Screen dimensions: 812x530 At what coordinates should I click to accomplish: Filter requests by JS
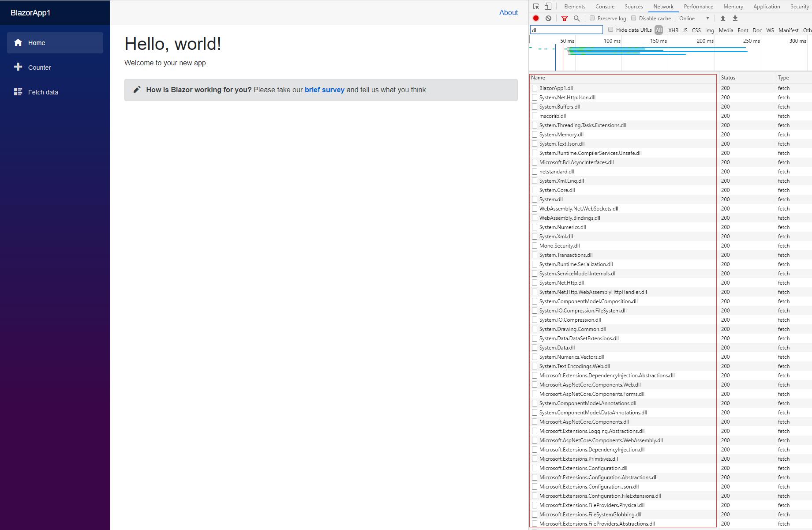click(x=685, y=30)
